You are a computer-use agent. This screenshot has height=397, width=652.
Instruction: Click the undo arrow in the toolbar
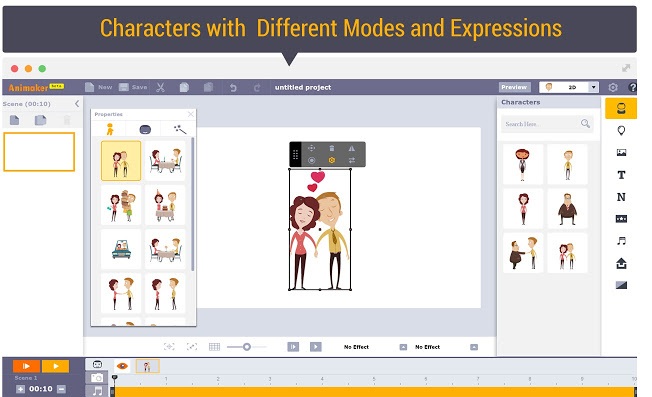pyautogui.click(x=233, y=88)
